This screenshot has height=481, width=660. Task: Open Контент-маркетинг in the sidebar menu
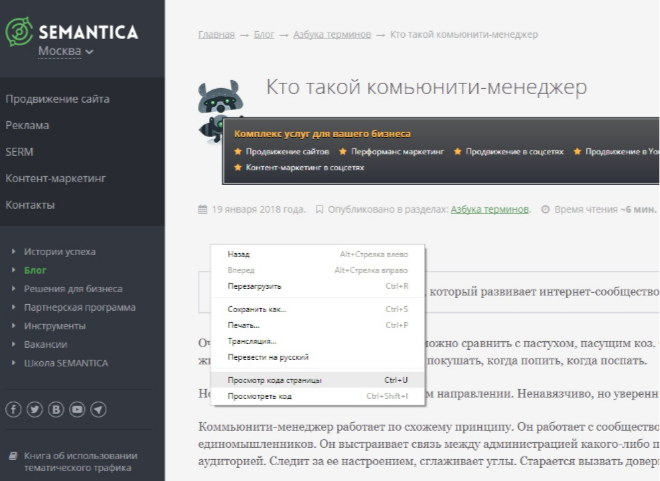56,178
